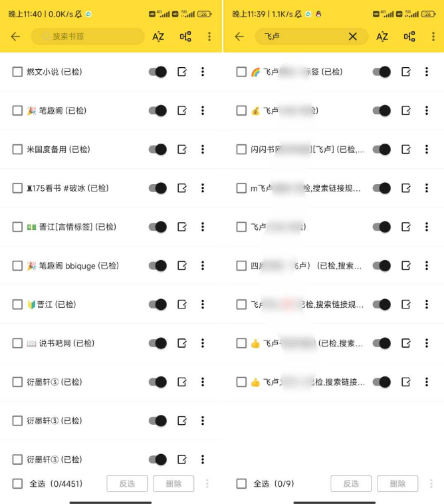The image size is (444, 504).
Task: Edit the m飞卢 source entry
Action: coord(406,188)
